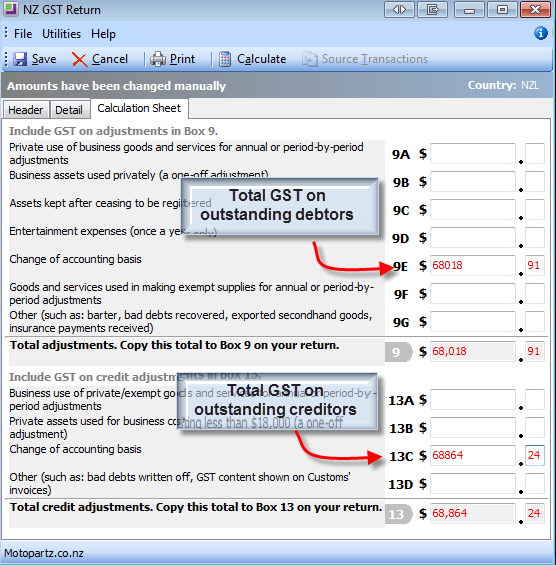The image size is (556, 565).
Task: Click the Save floppy disk icon
Action: coord(20,59)
